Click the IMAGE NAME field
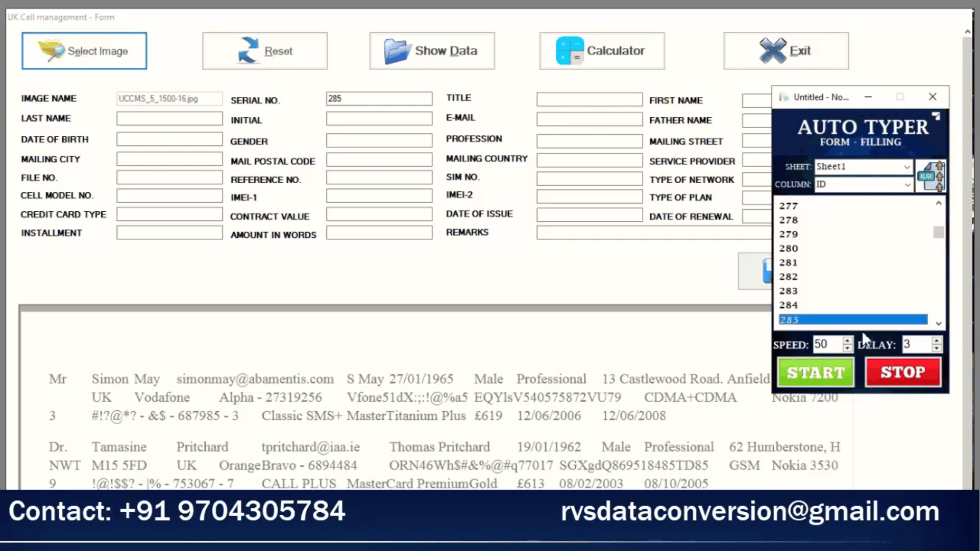This screenshot has width=980, height=551. [169, 98]
